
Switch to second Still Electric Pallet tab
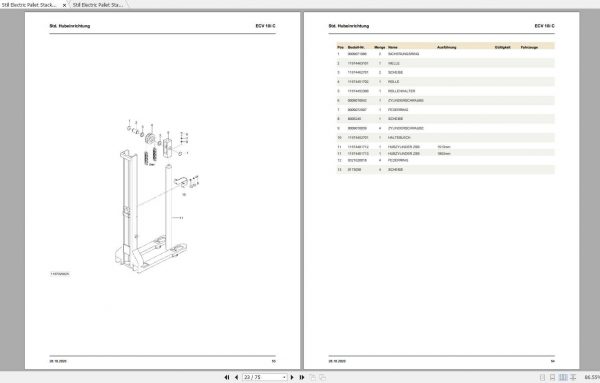[98, 5]
